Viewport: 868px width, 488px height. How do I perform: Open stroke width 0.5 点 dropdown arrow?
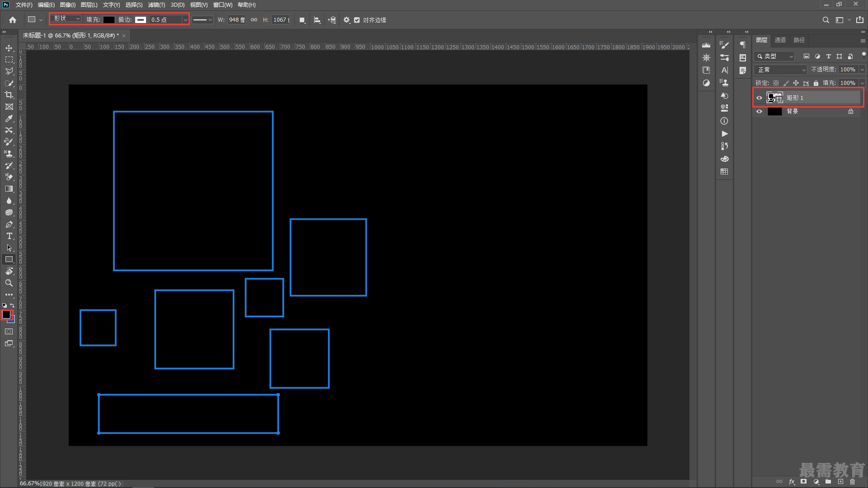(185, 20)
